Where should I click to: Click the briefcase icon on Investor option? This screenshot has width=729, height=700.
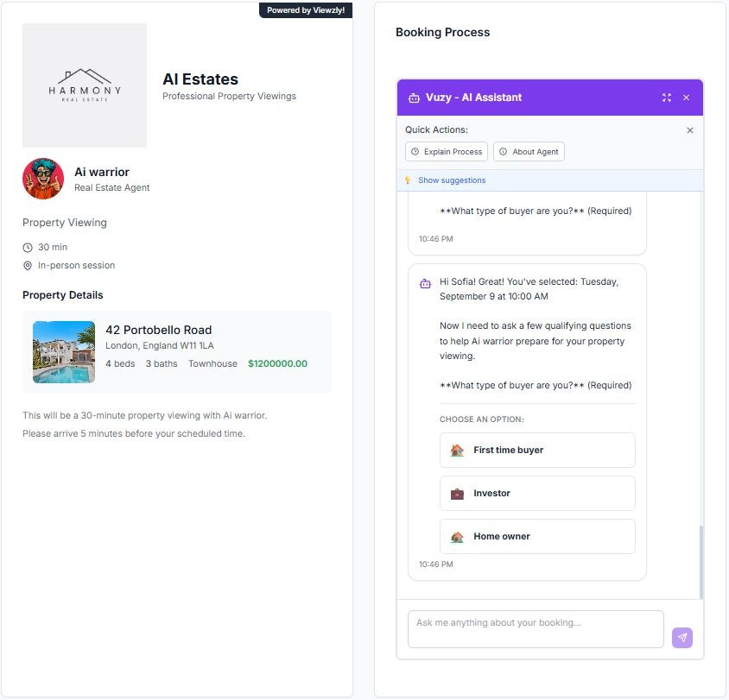click(x=459, y=493)
